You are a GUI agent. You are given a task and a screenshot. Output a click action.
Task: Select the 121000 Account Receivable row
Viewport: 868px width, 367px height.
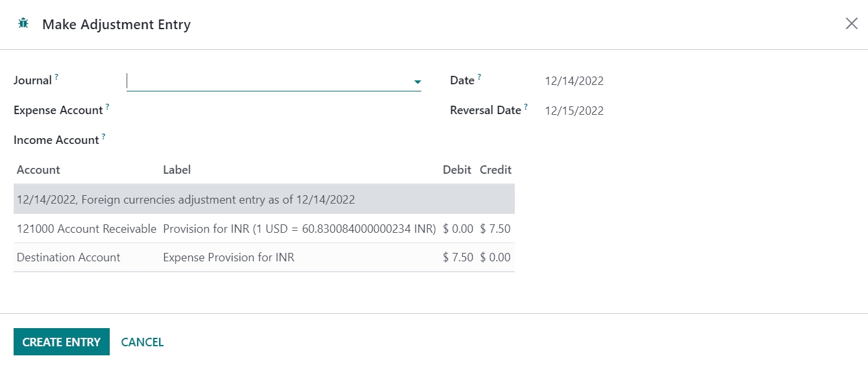pyautogui.click(x=86, y=229)
